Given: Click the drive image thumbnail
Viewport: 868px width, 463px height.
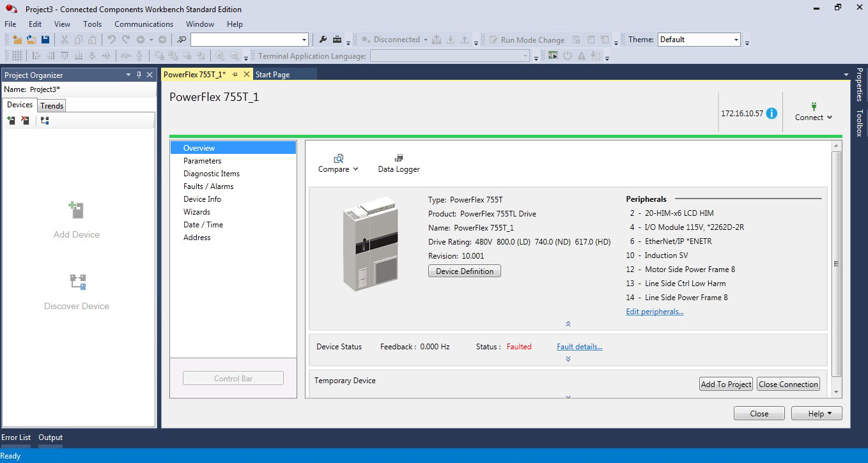Looking at the screenshot, I should 371,244.
